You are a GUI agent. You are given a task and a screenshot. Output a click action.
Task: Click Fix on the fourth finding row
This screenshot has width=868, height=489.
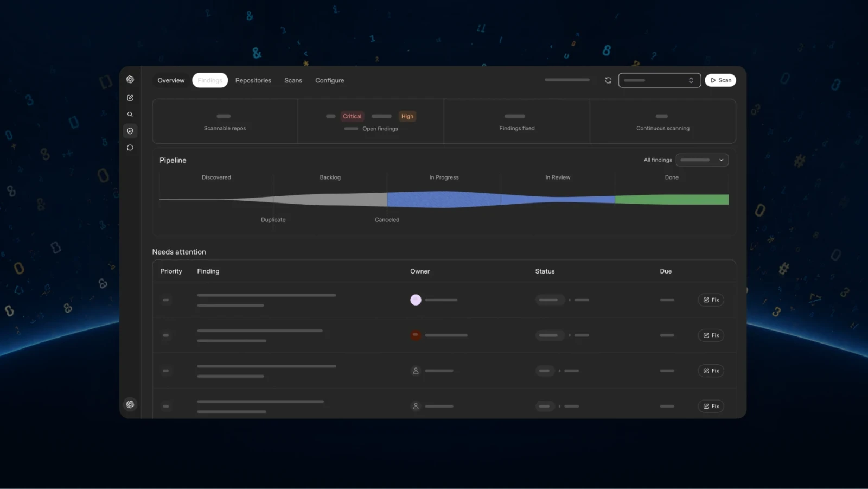tap(711, 406)
